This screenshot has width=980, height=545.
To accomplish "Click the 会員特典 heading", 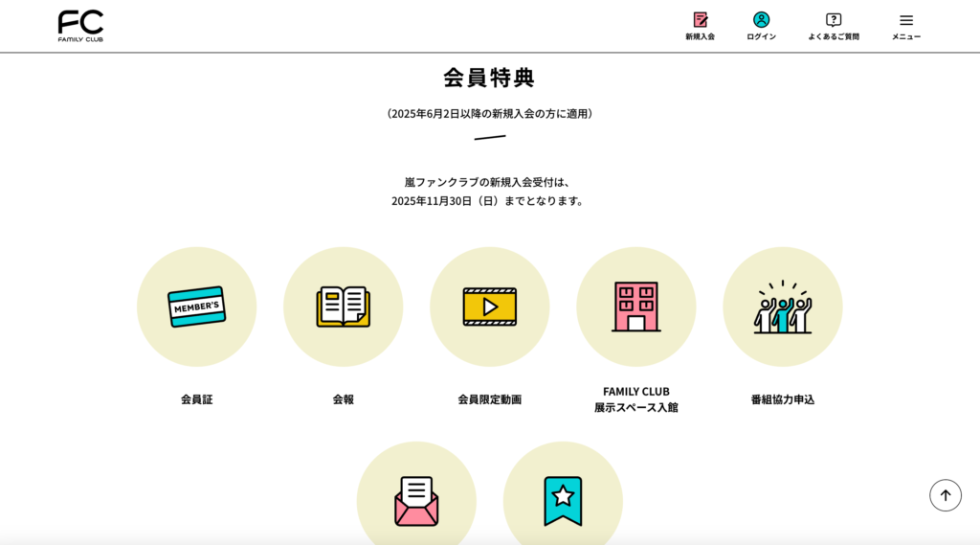I will (x=489, y=78).
